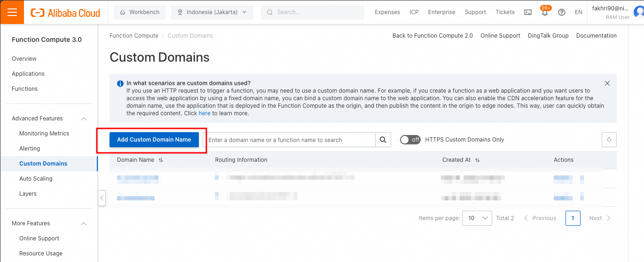Screen dimensions: 644x262
Task: Go to page 1 in pagination
Action: tap(573, 218)
